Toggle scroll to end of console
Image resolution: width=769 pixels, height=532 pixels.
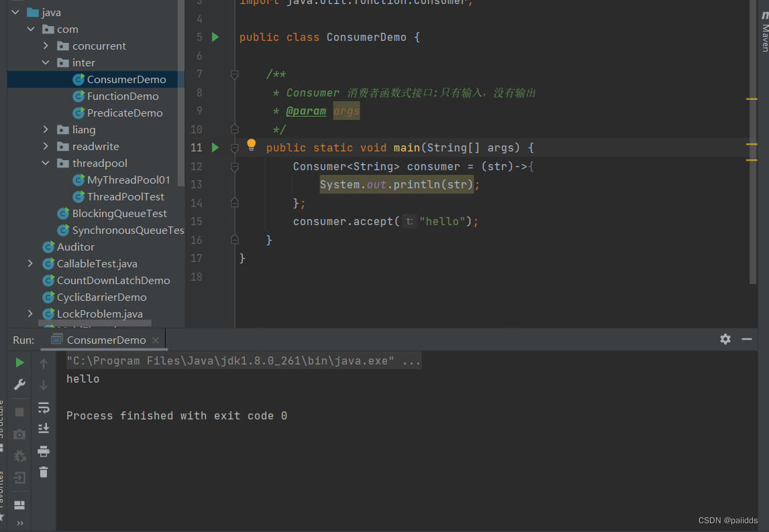pyautogui.click(x=44, y=428)
